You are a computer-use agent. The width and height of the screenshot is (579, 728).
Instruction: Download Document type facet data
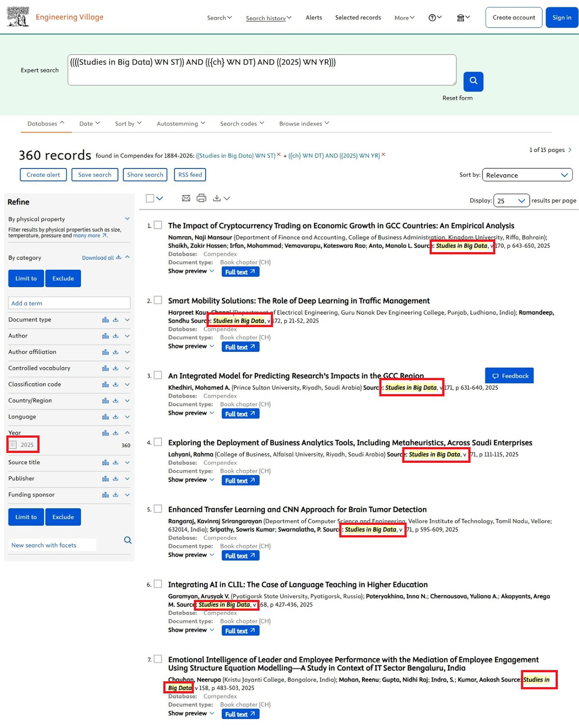[x=116, y=320]
